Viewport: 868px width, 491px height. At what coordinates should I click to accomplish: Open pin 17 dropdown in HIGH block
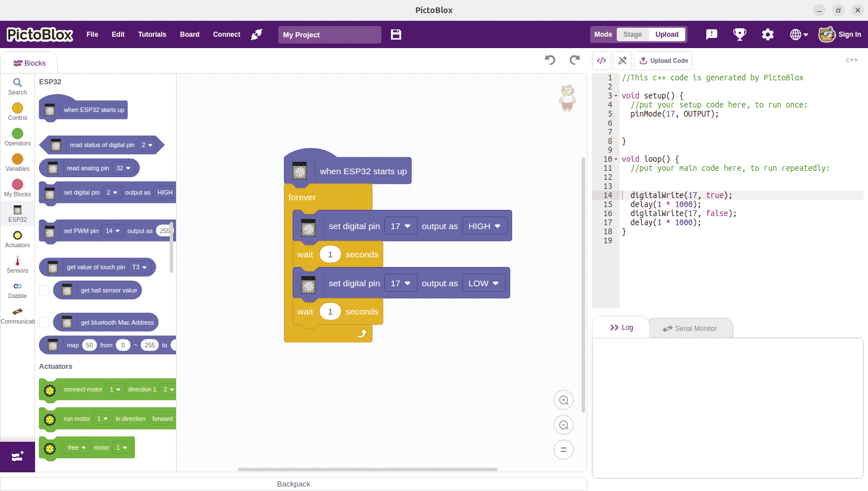click(401, 226)
